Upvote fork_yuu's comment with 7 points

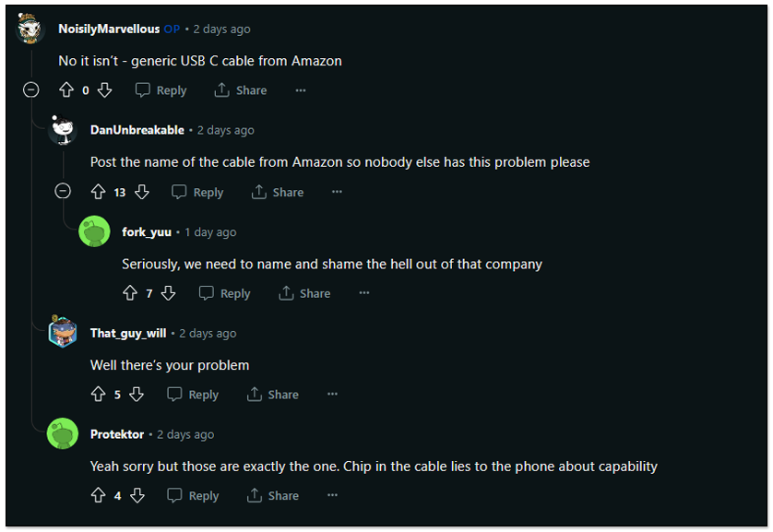tap(130, 293)
